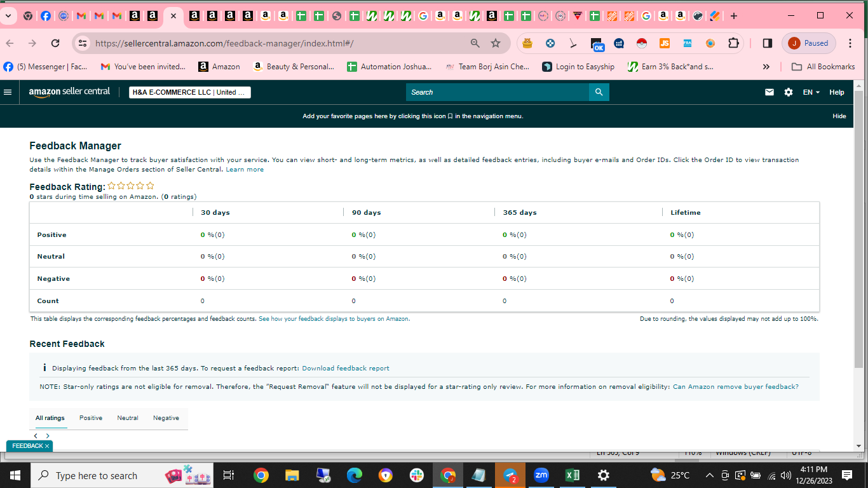Open the FBA calculator extension
Viewport: 868px width, 488px height.
pos(687,43)
